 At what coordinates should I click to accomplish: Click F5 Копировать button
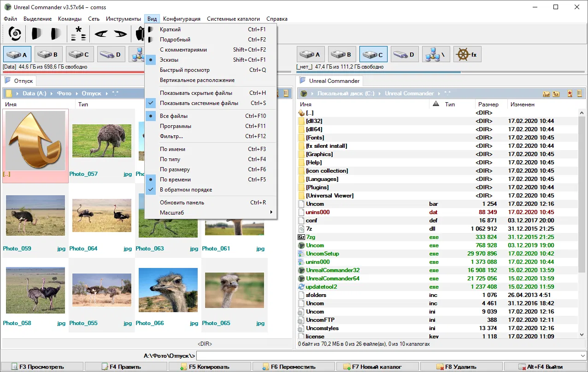(210, 367)
